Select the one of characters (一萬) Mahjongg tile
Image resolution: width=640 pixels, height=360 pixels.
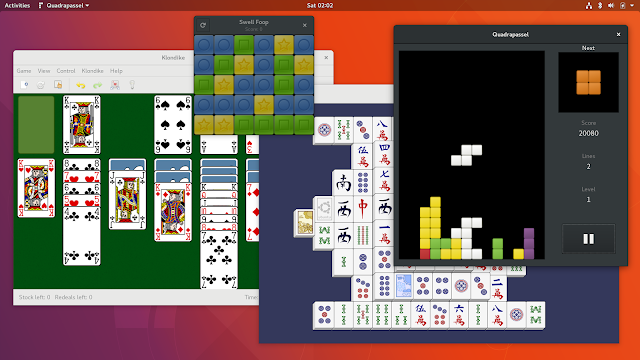coord(384,234)
